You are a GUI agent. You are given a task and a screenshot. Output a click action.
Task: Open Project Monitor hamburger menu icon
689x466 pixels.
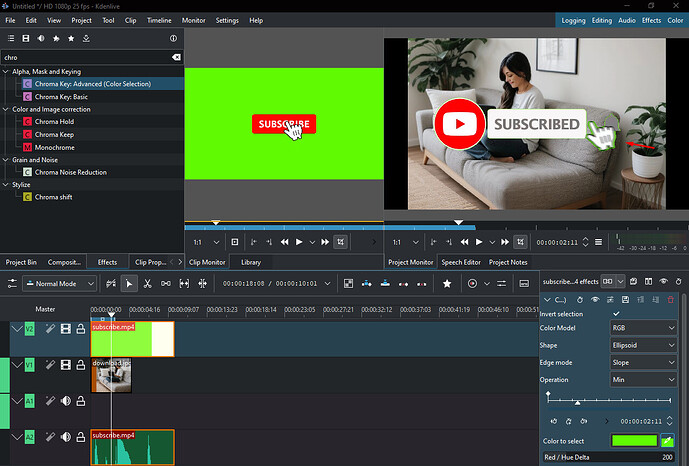[598, 242]
